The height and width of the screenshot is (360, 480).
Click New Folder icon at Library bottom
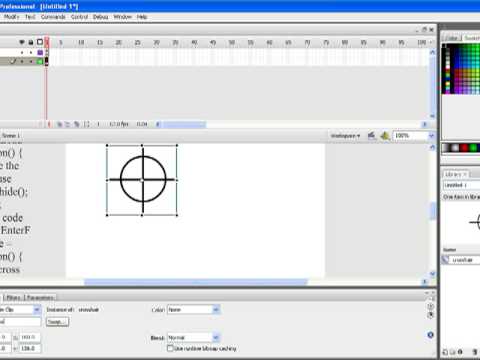pyautogui.click(x=453, y=352)
